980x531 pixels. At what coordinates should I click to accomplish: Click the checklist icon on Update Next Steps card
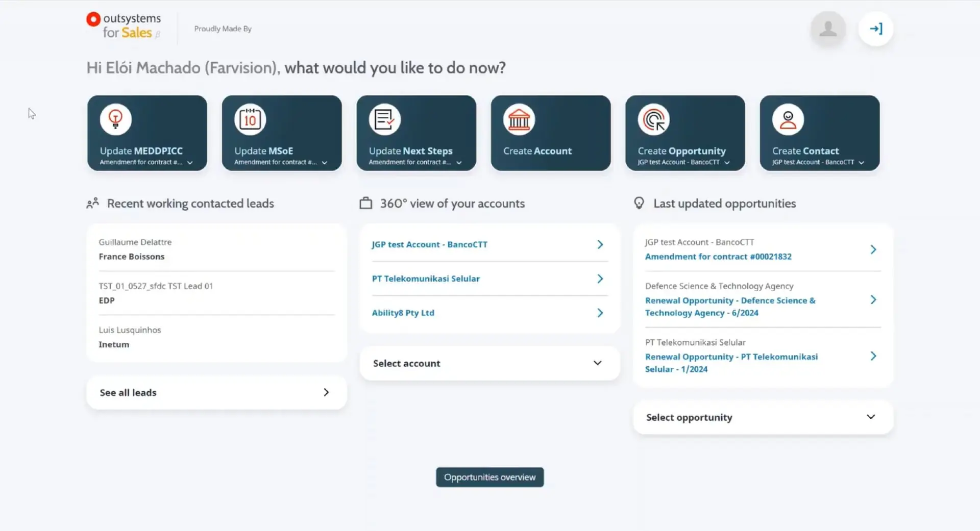(x=384, y=119)
